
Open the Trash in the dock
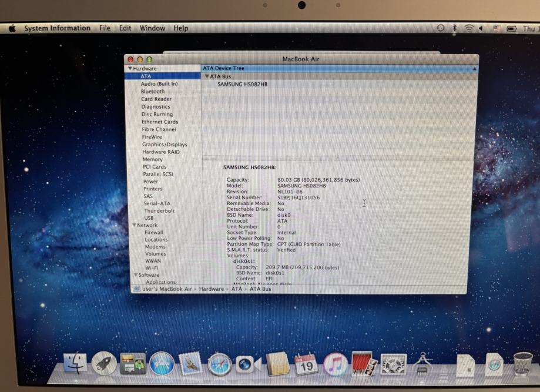click(522, 364)
